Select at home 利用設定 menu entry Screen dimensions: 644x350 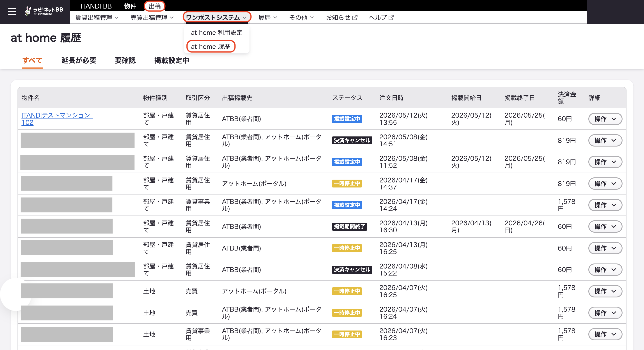(x=216, y=32)
